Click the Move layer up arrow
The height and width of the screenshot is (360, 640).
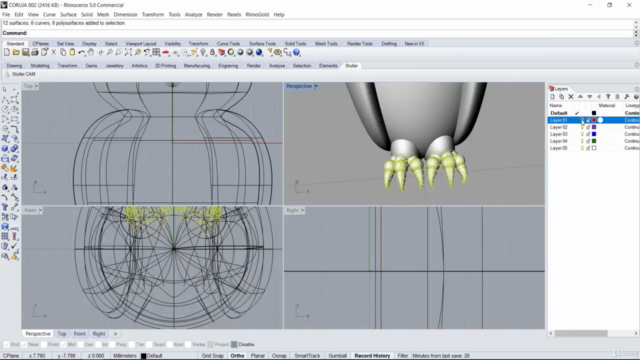click(580, 97)
